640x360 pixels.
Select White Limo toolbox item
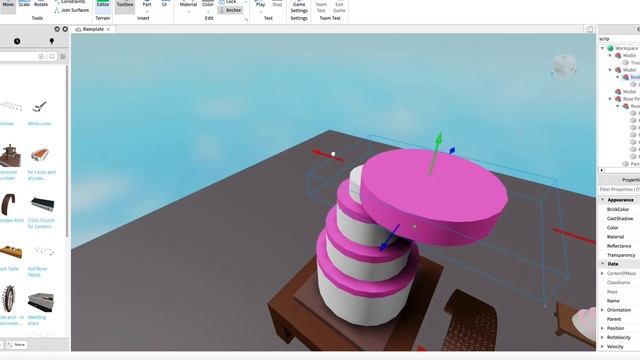click(x=40, y=113)
